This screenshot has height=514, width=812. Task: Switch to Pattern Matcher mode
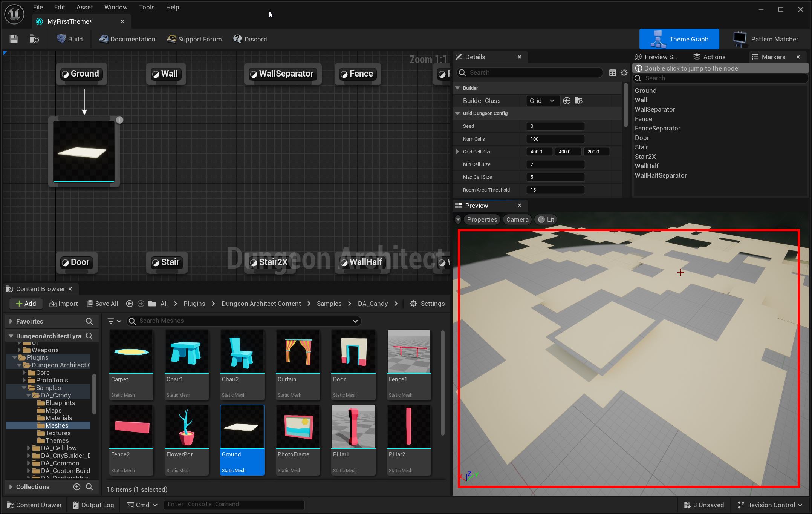coord(765,39)
